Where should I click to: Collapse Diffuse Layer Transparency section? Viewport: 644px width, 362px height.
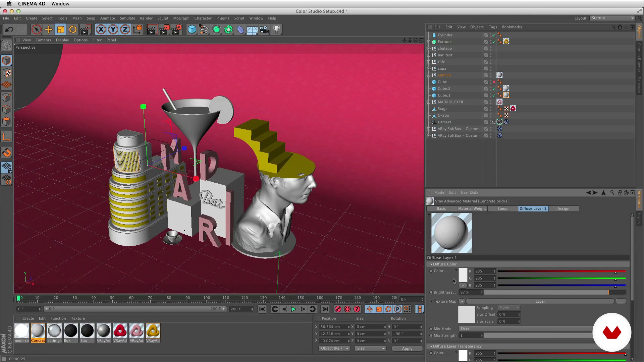[431, 346]
